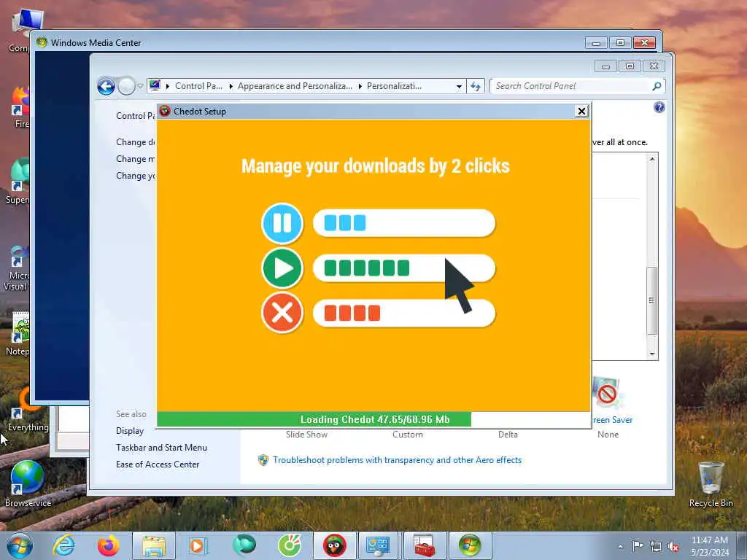Click the themes list scroll down arrow
This screenshot has height=560, width=747.
[x=652, y=354]
